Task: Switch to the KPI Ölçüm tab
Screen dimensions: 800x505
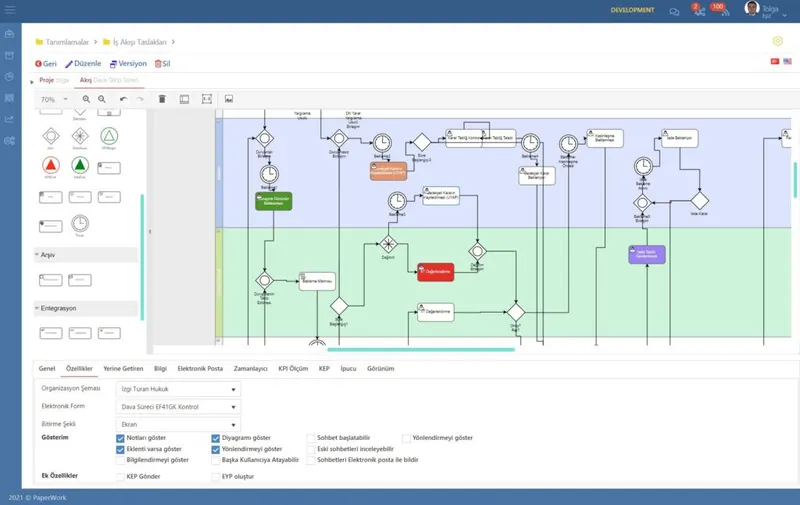Action: 293,368
